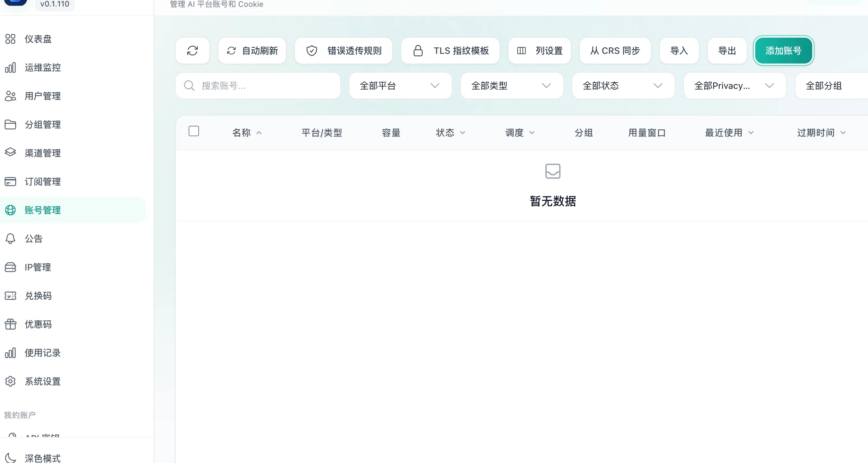
Task: Open 错误透传规则 shield icon button
Action: pyautogui.click(x=343, y=51)
